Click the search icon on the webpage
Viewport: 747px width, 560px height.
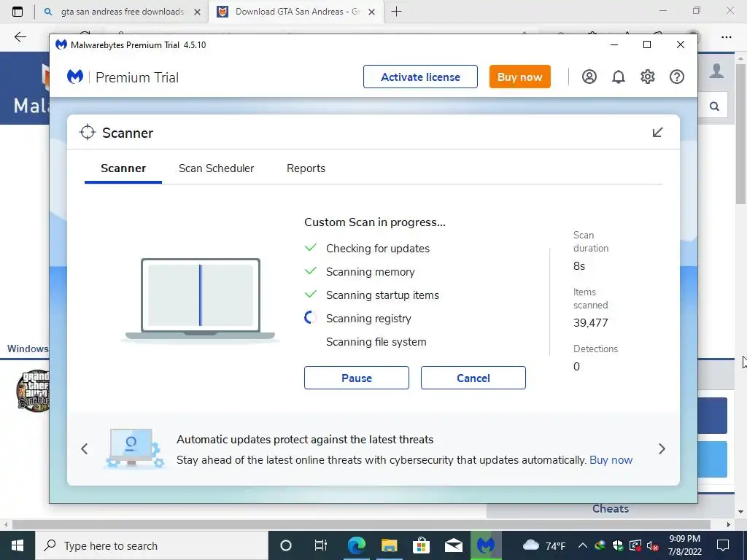click(714, 106)
